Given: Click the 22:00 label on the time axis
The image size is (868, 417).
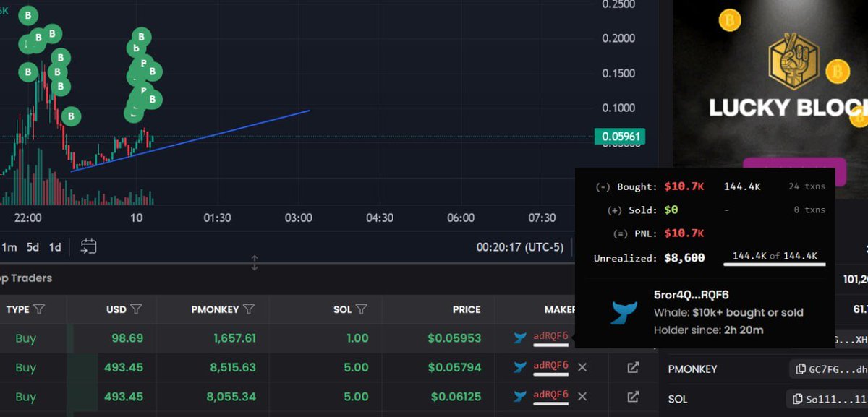Looking at the screenshot, I should [x=27, y=218].
